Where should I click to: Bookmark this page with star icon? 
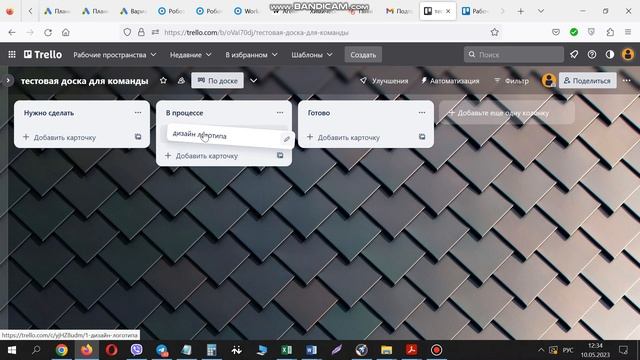[x=495, y=32]
